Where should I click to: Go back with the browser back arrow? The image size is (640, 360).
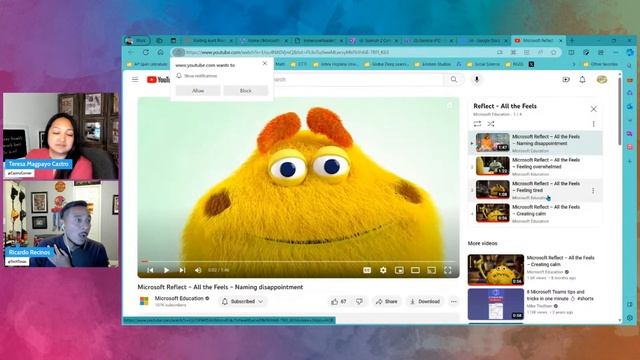tap(131, 52)
